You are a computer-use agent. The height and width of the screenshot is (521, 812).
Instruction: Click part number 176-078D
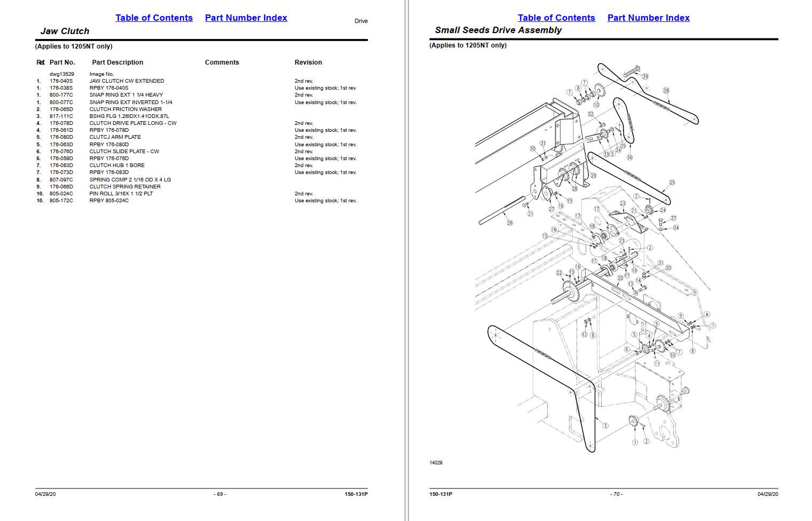[x=61, y=123]
